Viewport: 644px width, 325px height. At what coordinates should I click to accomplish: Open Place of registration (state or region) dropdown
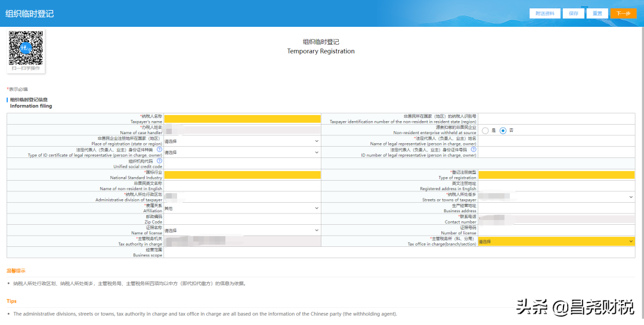(242, 141)
